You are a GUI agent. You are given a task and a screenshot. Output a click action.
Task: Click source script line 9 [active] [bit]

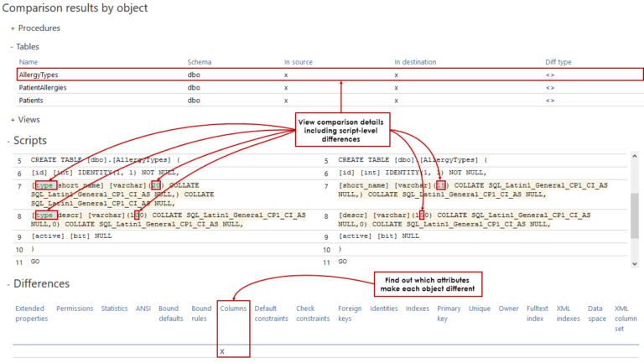(71, 236)
